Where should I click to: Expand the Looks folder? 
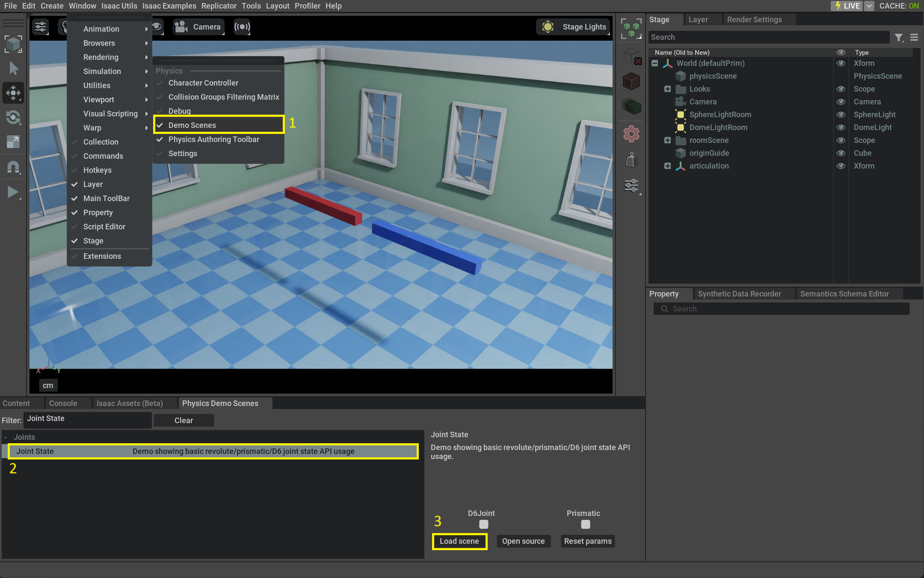pyautogui.click(x=667, y=89)
